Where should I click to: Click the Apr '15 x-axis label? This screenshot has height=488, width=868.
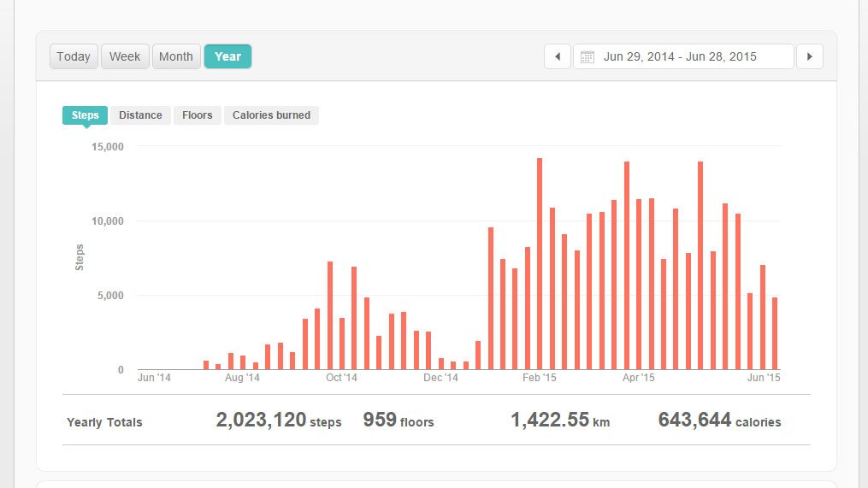coord(638,378)
